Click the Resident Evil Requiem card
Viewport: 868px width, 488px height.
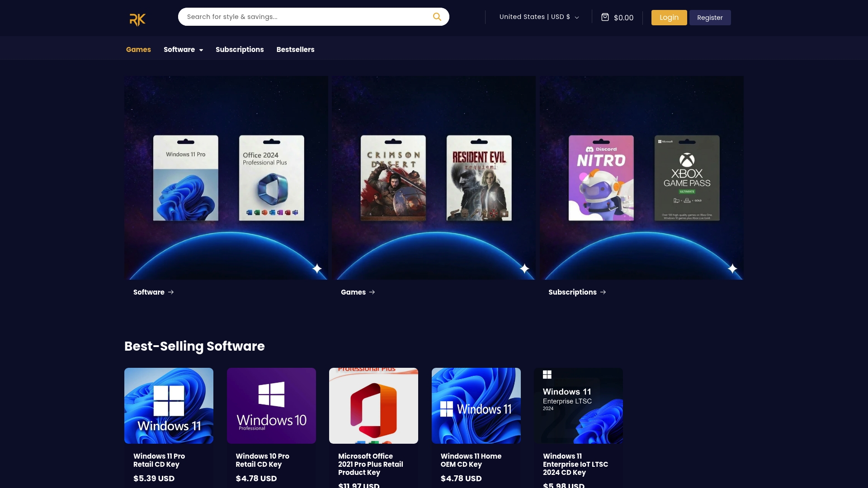(x=479, y=178)
